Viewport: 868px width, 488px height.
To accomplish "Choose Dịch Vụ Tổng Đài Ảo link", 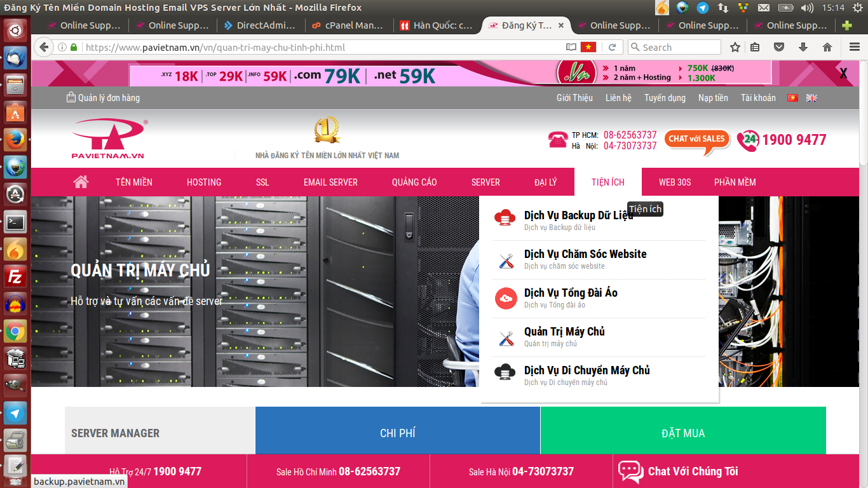I will pos(571,293).
